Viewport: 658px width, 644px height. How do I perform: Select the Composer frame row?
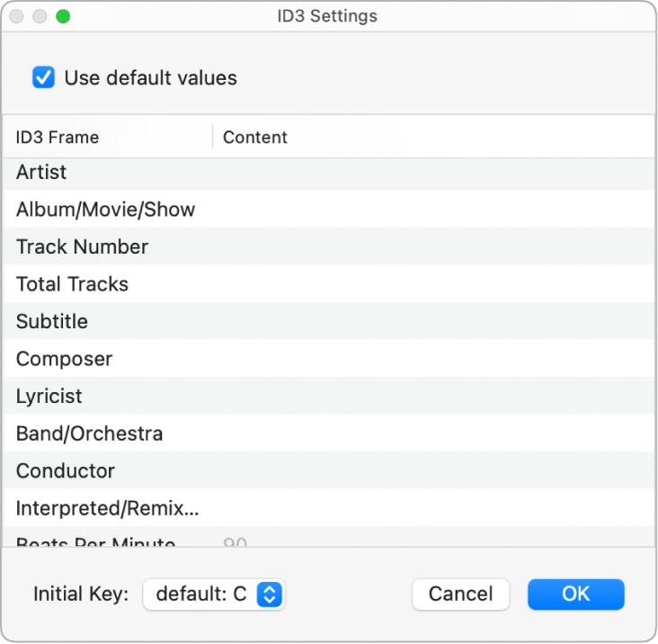coord(64,359)
